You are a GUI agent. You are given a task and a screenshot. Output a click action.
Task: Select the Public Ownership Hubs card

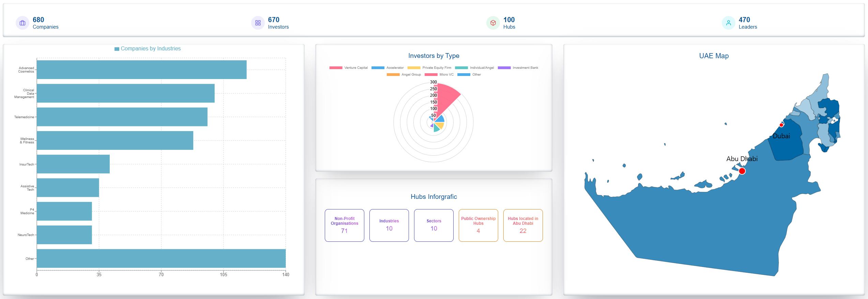[x=478, y=225]
